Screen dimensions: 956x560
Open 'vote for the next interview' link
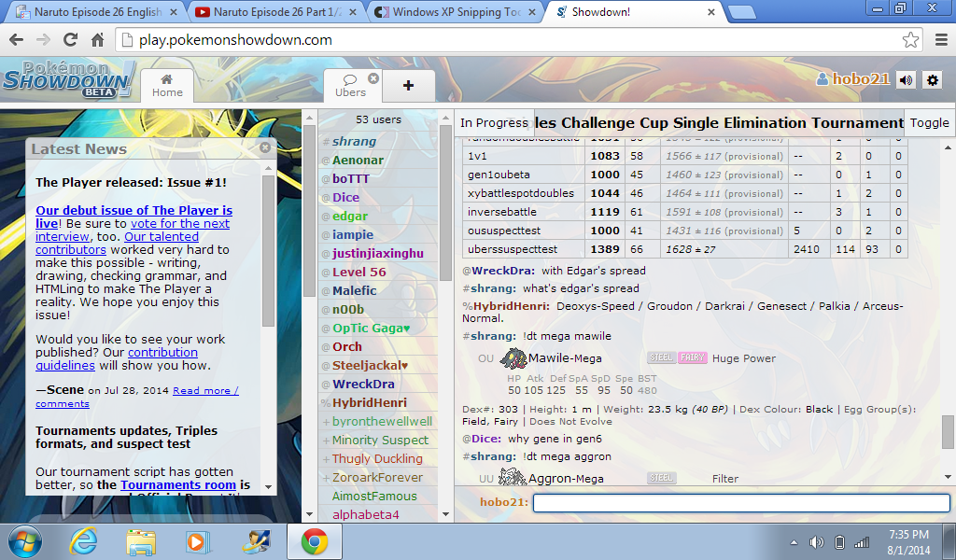point(133,230)
